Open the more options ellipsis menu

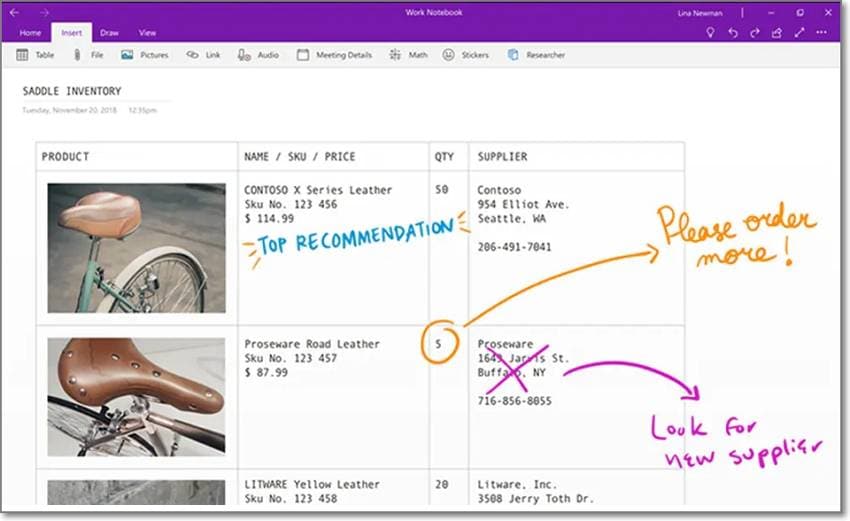822,33
